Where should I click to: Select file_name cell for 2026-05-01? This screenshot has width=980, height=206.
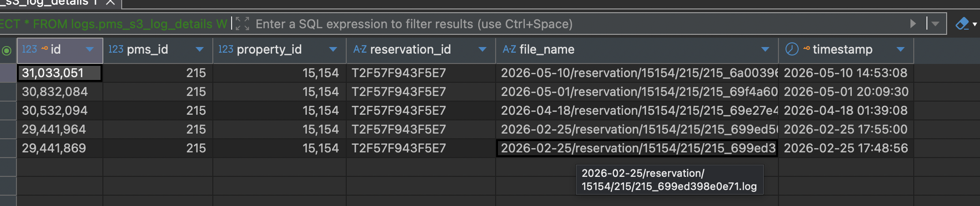click(x=637, y=92)
